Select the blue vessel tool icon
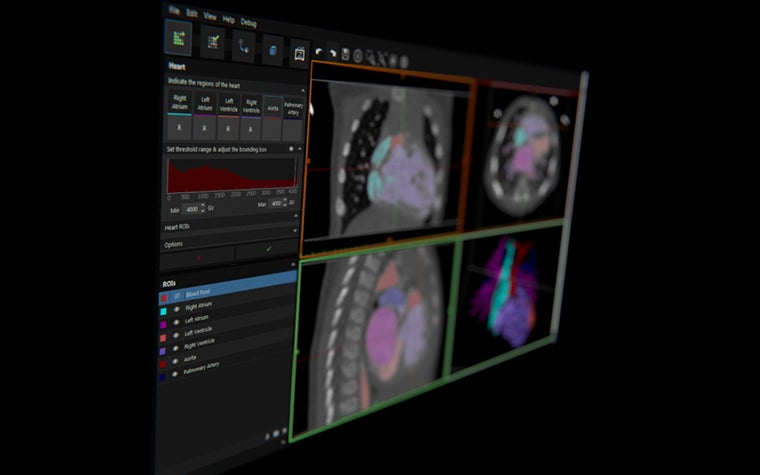This screenshot has width=760, height=475. click(243, 47)
